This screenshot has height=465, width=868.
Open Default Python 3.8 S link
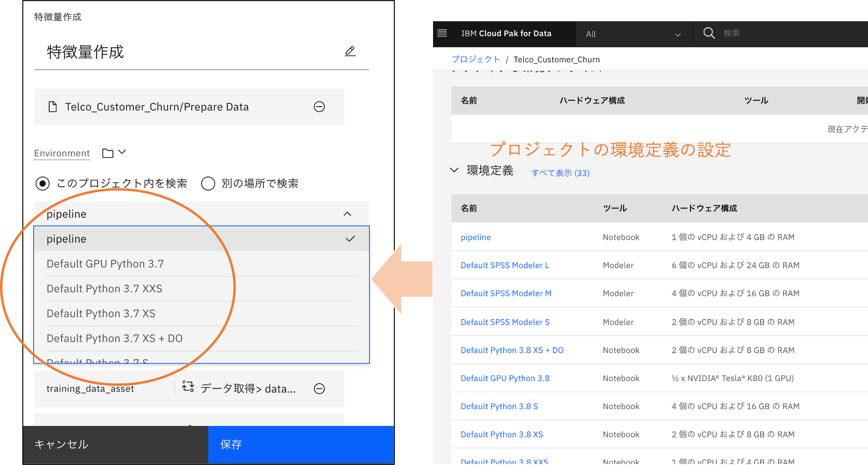[499, 406]
